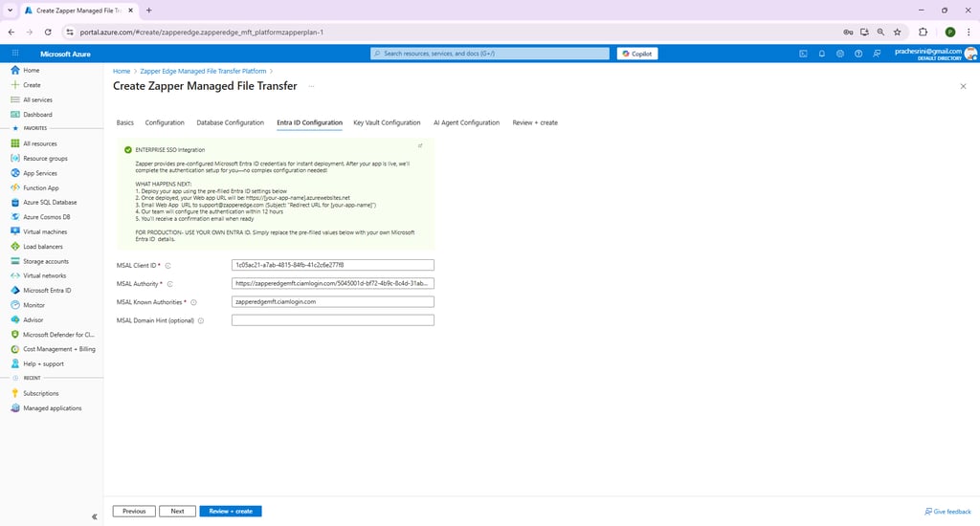Open Managed applications icon
This screenshot has width=980, height=526.
(15, 408)
